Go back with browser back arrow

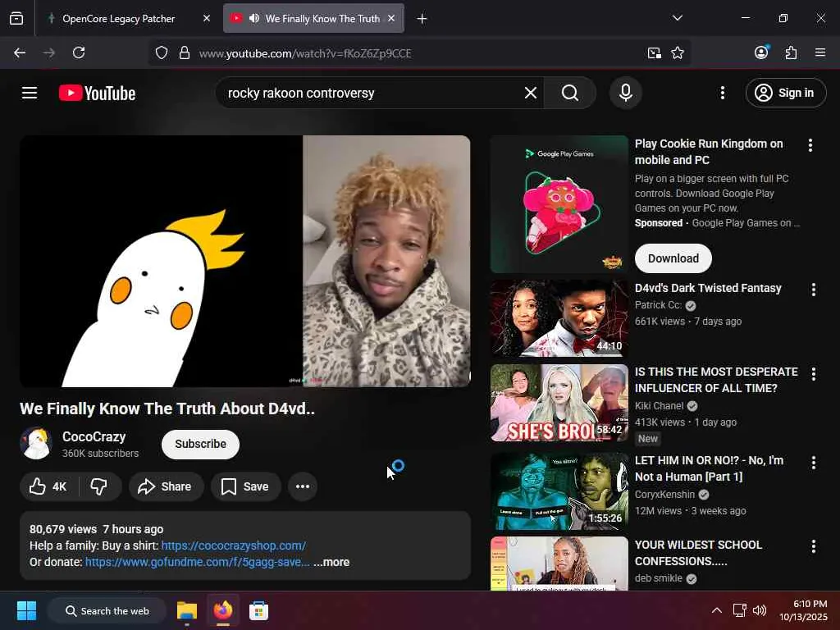point(20,52)
